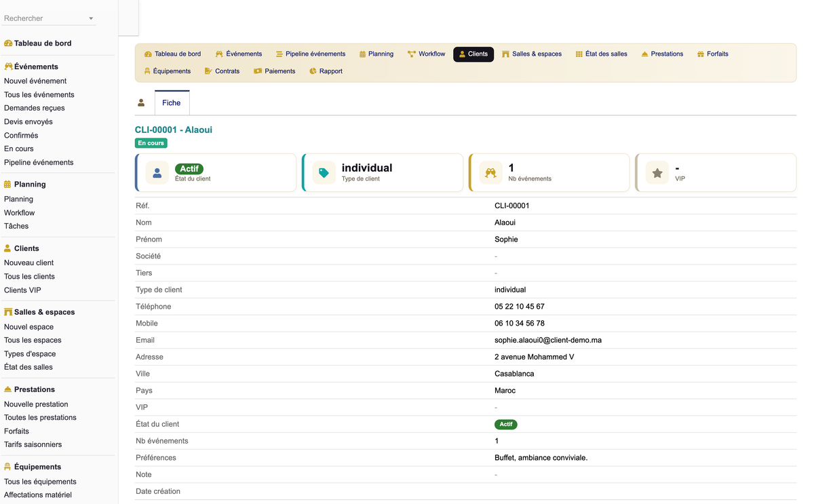This screenshot has height=504, width=814.
Task: Click the Tableau de bord sidebar icon
Action: tap(8, 43)
